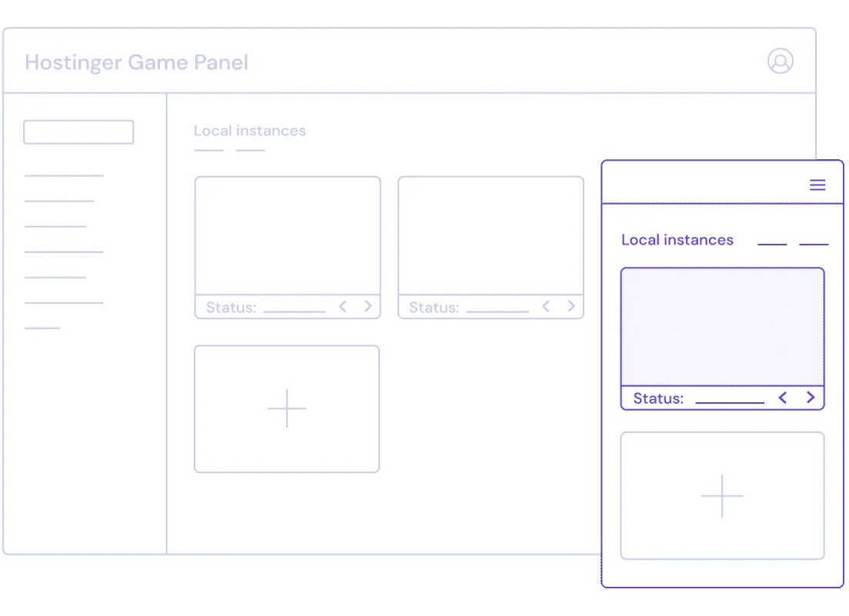849x616 pixels.
Task: Click the Status label in the first desktop card
Action: (x=231, y=308)
